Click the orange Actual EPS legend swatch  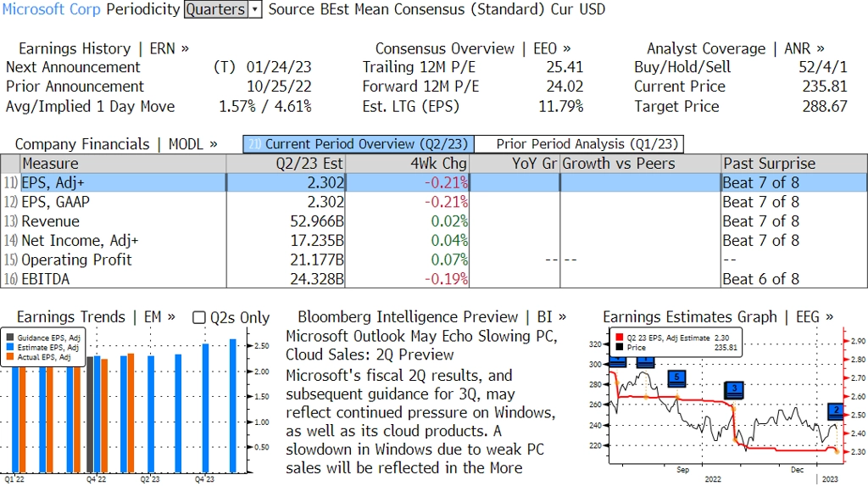point(10,357)
